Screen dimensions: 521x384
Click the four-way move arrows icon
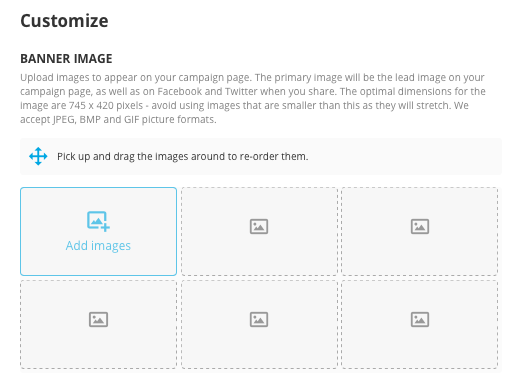(38, 156)
